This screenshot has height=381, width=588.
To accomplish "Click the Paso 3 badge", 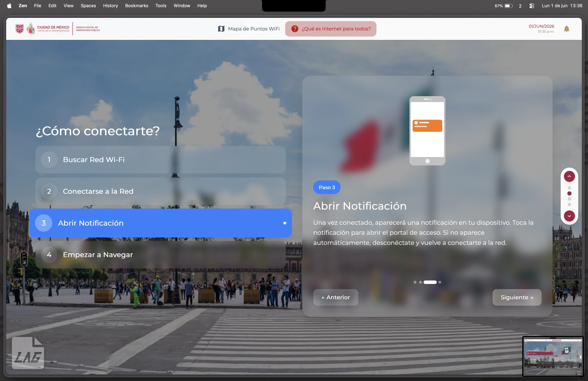I will coord(327,187).
